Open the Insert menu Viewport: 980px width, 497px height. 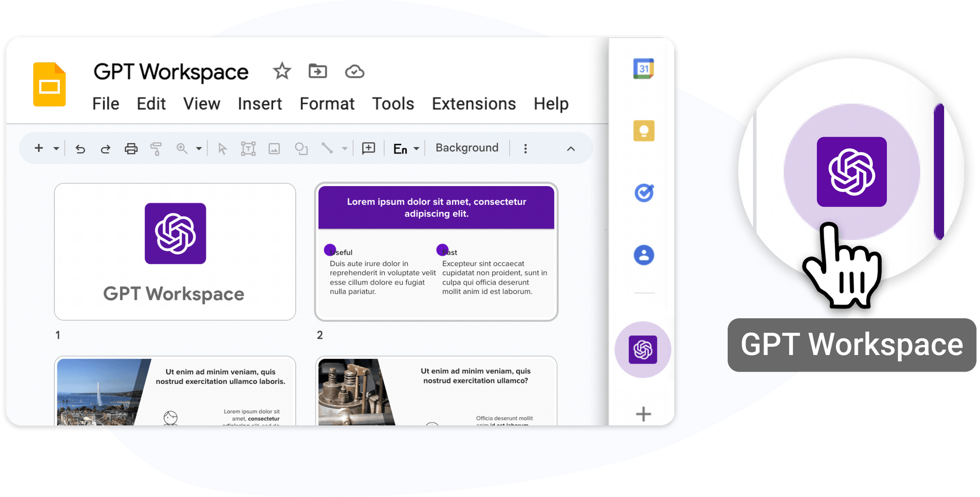tap(260, 104)
